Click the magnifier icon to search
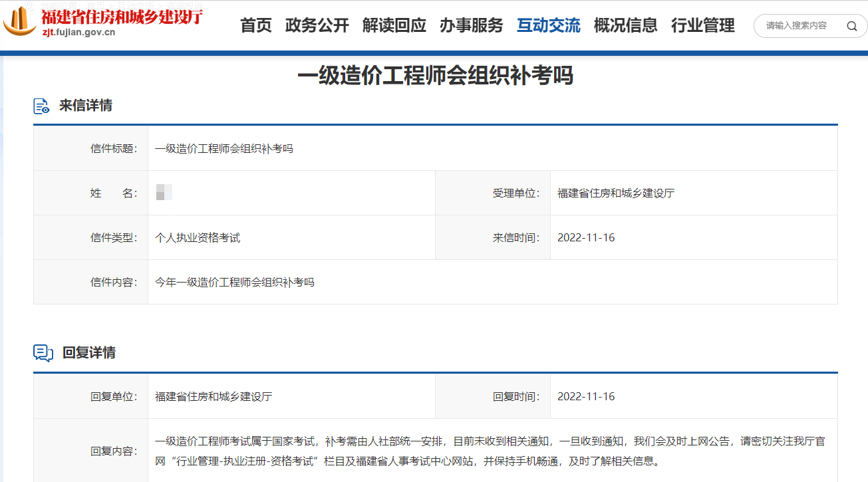Screen dimensions: 868x482 (x=852, y=26)
